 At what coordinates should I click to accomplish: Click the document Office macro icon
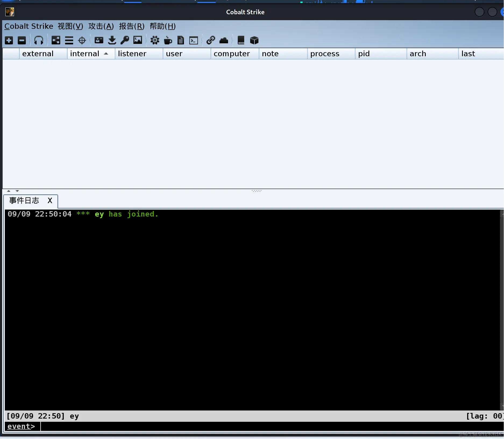pos(181,40)
